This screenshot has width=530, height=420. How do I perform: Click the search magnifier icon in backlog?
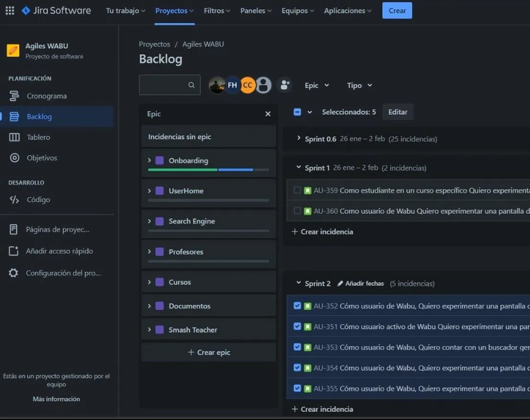[191, 85]
